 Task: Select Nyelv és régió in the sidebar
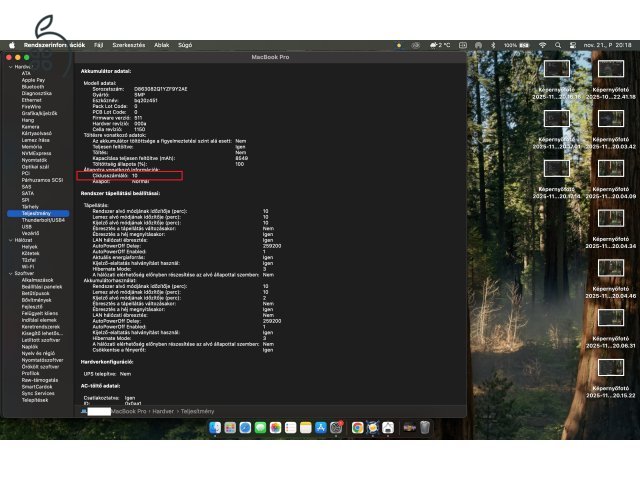[x=38, y=353]
